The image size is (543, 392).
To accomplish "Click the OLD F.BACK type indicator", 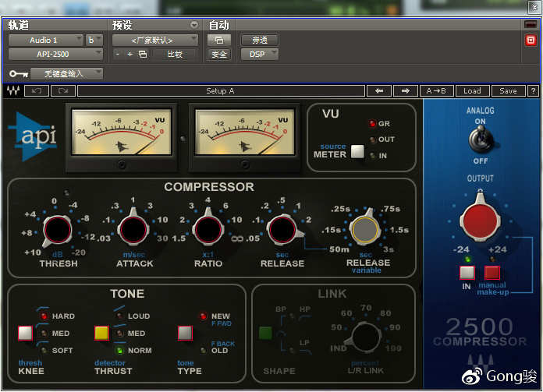I will click(204, 350).
